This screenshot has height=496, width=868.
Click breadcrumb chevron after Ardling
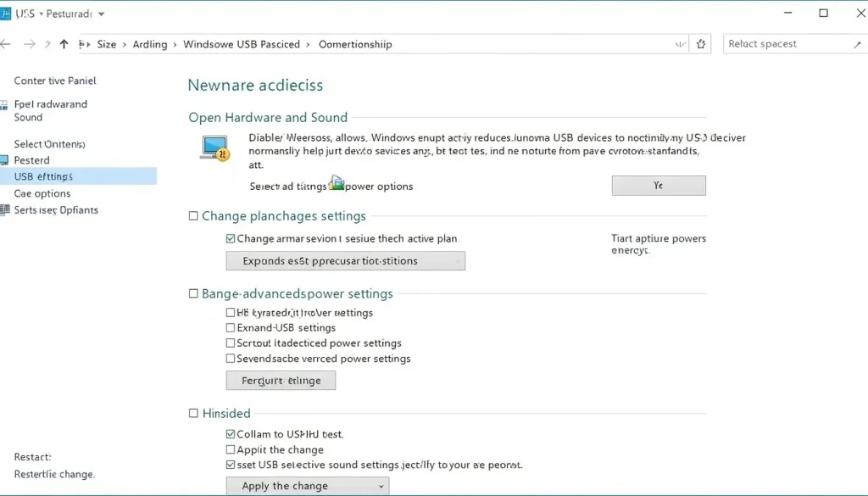point(175,44)
